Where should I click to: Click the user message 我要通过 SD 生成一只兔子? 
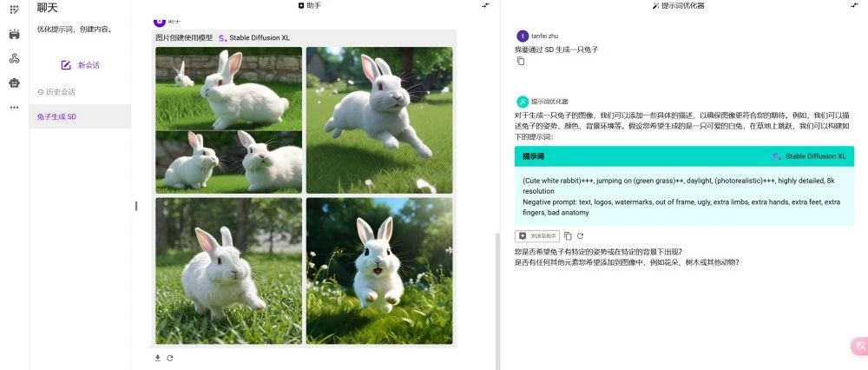pos(557,50)
